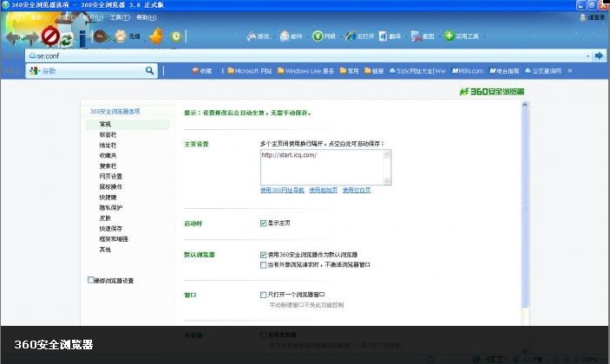Select 搜索栏 settings category
Viewport: 610px width, 364px height.
pos(108,166)
